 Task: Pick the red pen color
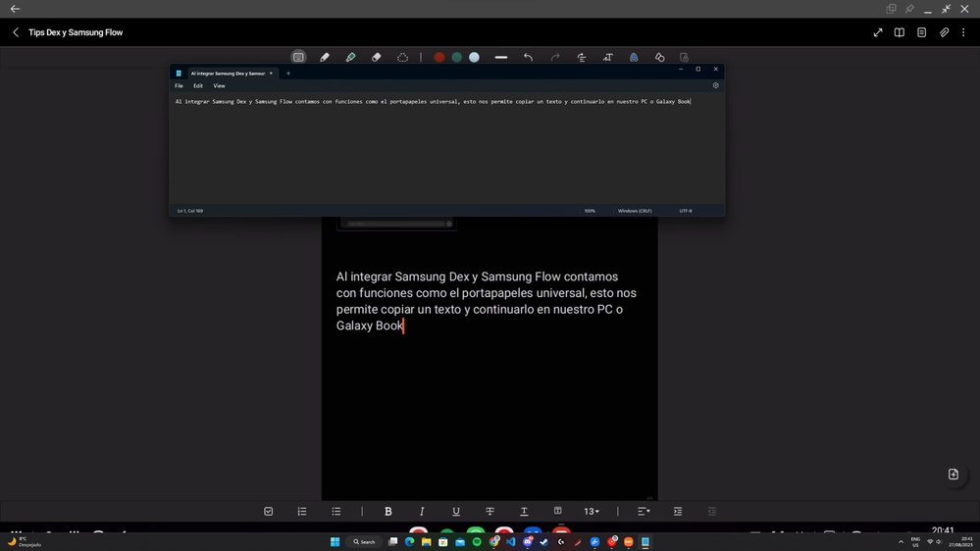439,57
